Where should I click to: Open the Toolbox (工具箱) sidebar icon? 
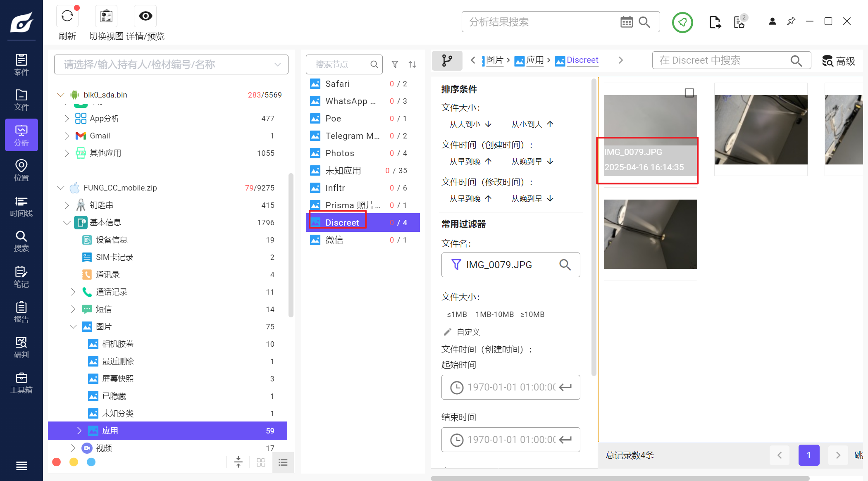pyautogui.click(x=21, y=383)
